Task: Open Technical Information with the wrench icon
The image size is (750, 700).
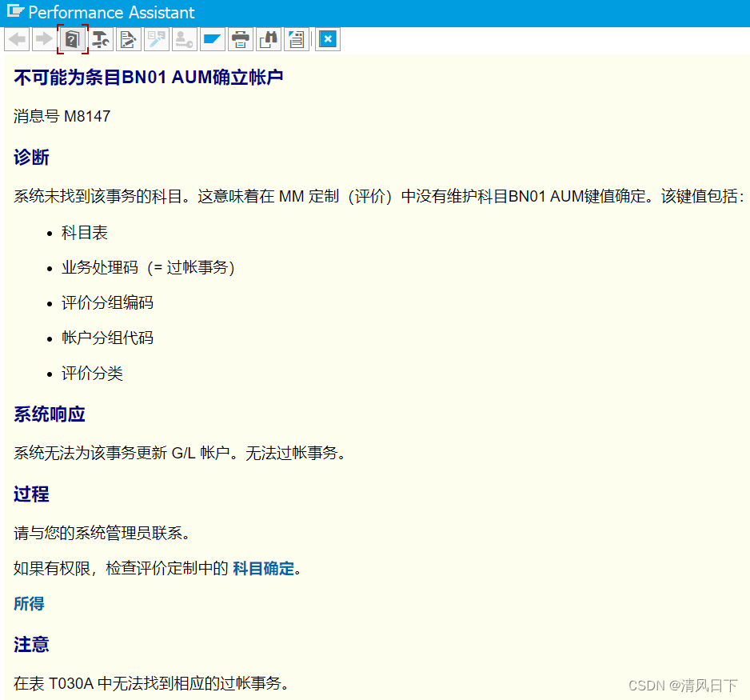Action: click(100, 39)
